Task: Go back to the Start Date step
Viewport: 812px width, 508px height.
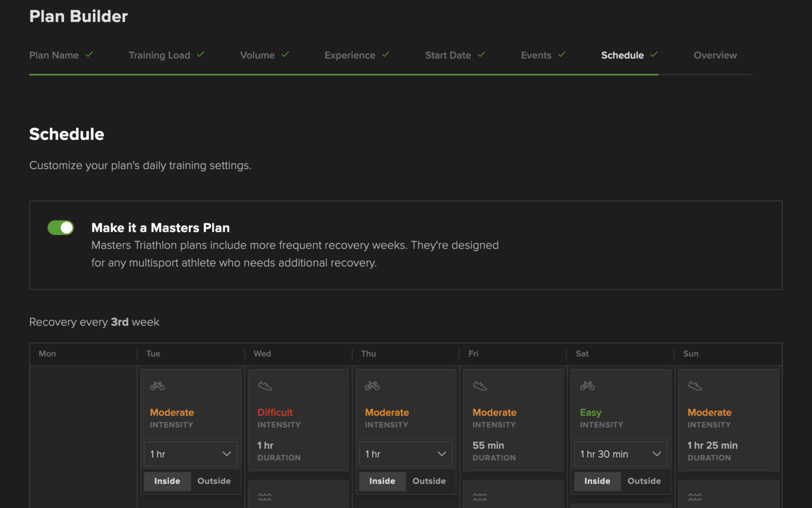Action: pos(448,55)
